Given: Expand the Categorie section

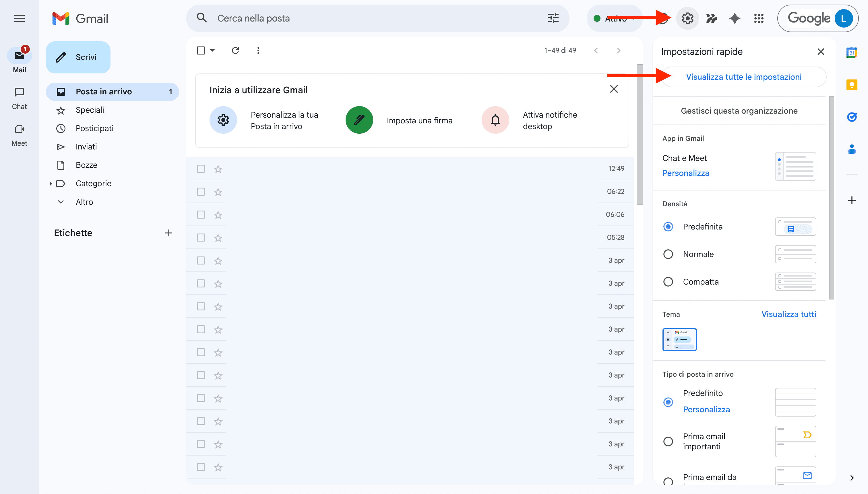Looking at the screenshot, I should [x=51, y=183].
